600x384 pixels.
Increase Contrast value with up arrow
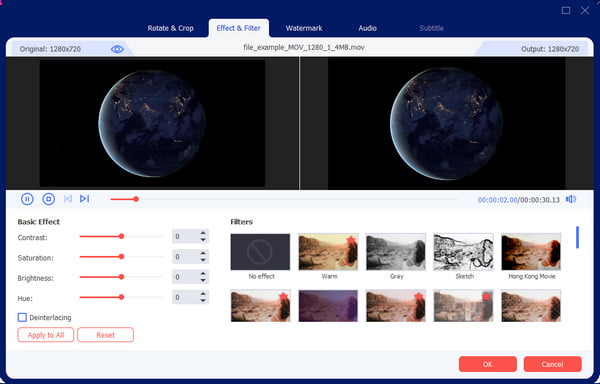tap(203, 233)
